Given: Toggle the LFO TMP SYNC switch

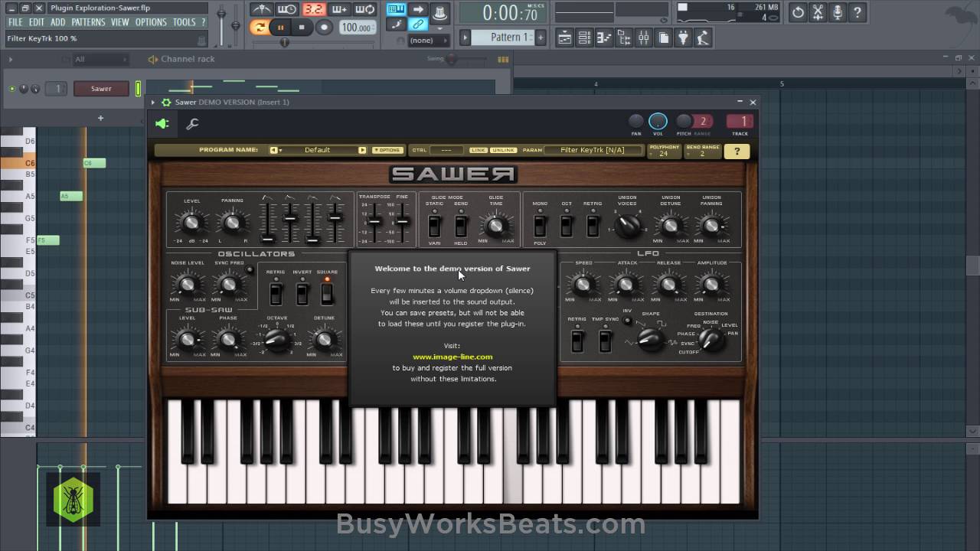Looking at the screenshot, I should click(x=605, y=341).
